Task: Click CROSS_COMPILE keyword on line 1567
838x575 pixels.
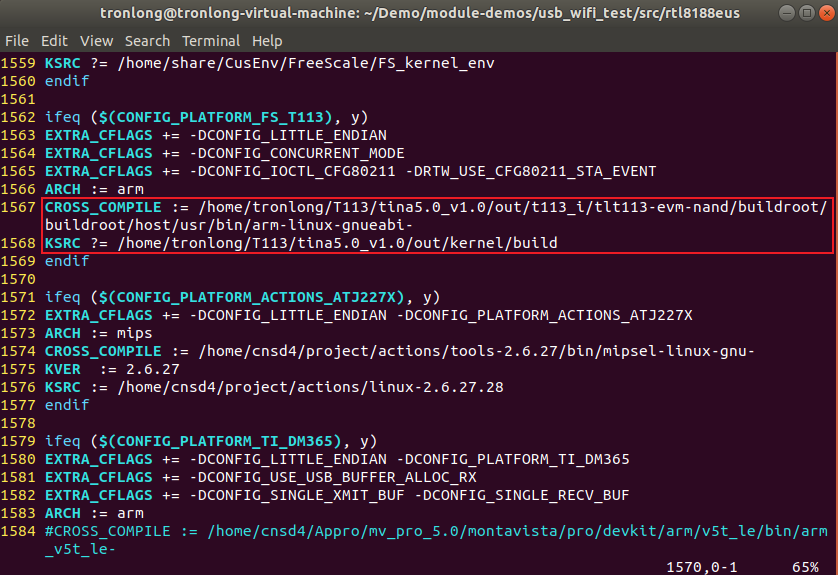Action: [103, 207]
